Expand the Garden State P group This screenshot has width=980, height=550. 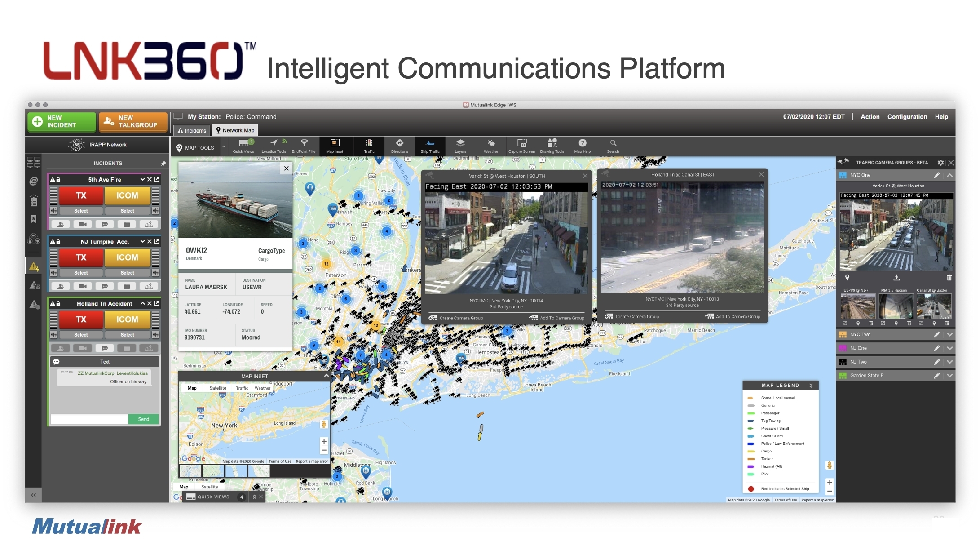(949, 376)
